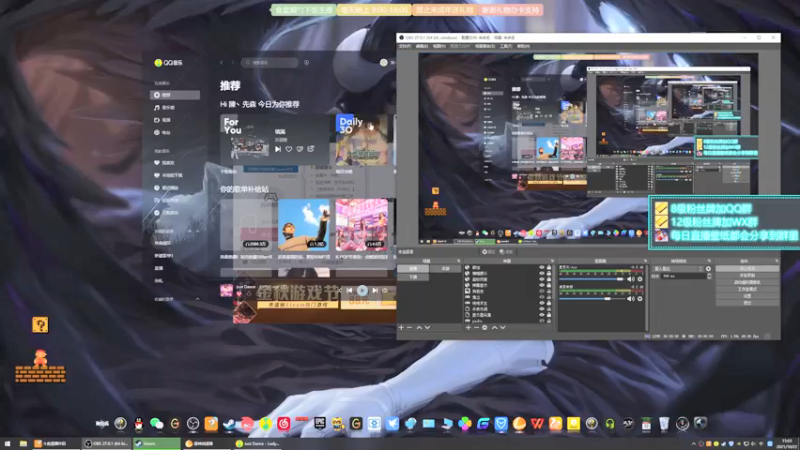Pop out the OBS controls dock panel

click(777, 261)
